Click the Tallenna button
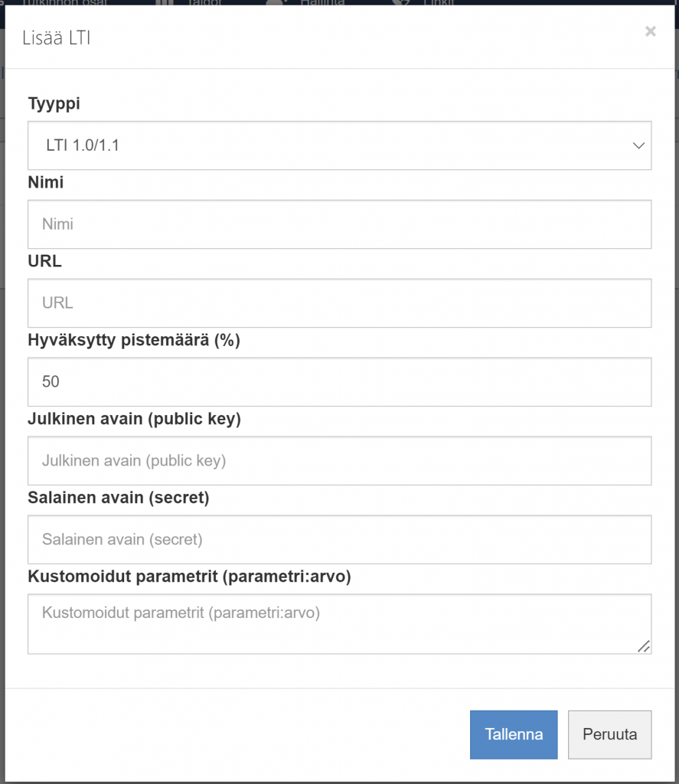 (514, 734)
